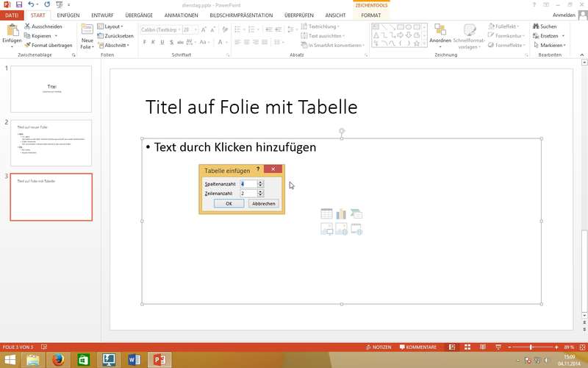This screenshot has height=368, width=588.
Task: Toggle underline formatting button
Action: tap(162, 42)
